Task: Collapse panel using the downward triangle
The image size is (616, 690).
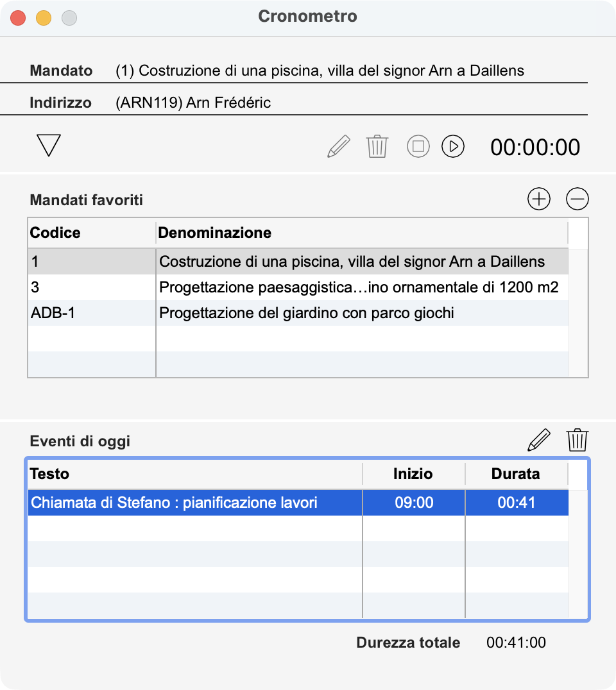Action: point(49,146)
